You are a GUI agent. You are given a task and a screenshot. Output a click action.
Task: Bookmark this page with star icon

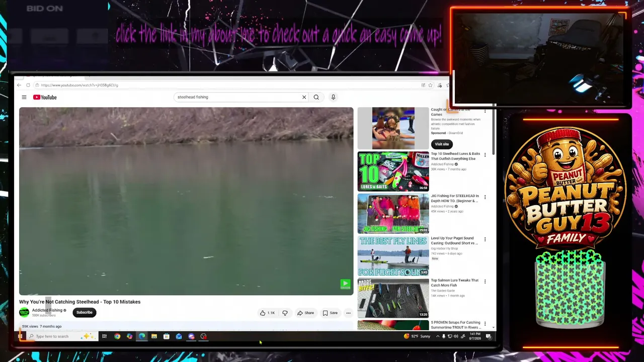click(430, 85)
